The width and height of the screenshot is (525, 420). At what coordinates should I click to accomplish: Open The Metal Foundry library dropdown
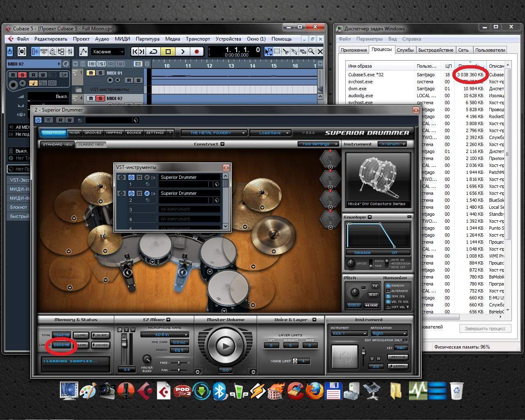click(x=213, y=133)
